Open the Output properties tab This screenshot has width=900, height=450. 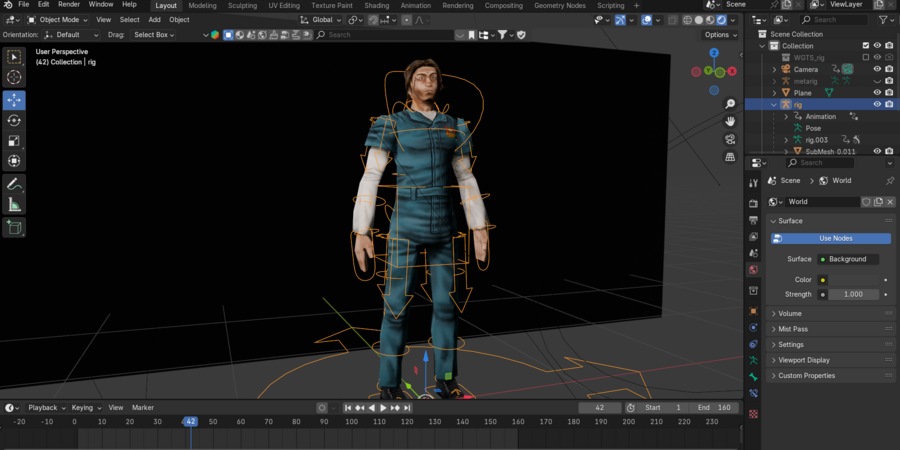coord(754,220)
